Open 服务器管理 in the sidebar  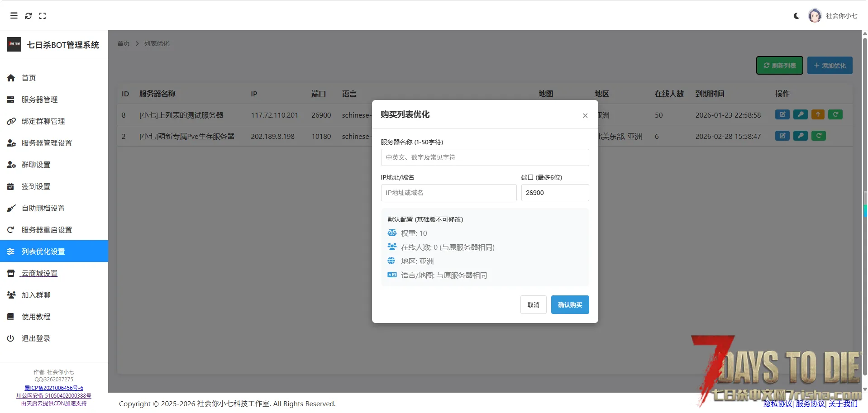click(40, 100)
